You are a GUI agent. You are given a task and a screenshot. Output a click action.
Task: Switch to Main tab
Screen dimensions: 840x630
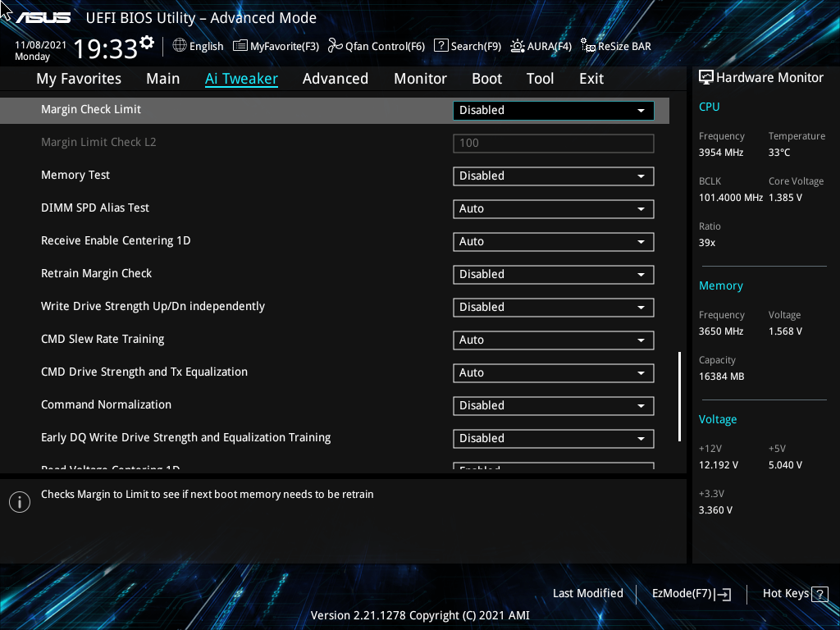click(163, 79)
